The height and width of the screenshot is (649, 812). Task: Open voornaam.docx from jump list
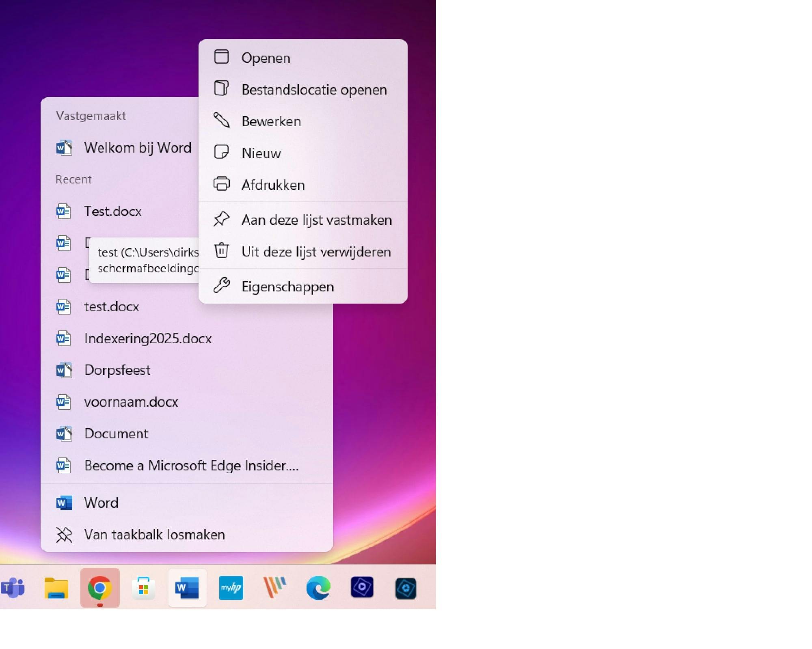click(x=131, y=402)
